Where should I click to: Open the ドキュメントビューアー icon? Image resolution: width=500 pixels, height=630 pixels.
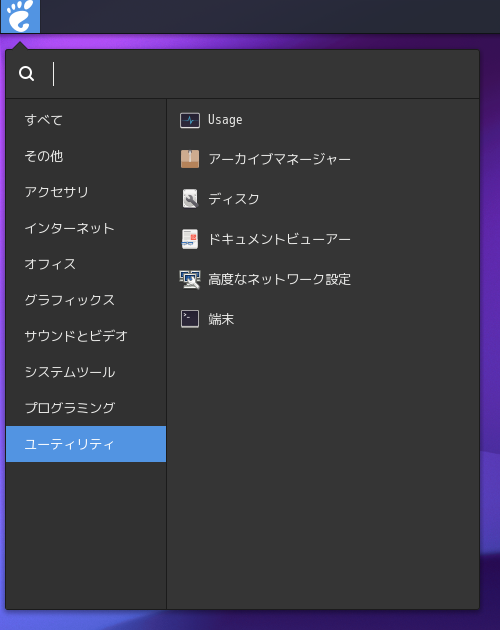(190, 239)
